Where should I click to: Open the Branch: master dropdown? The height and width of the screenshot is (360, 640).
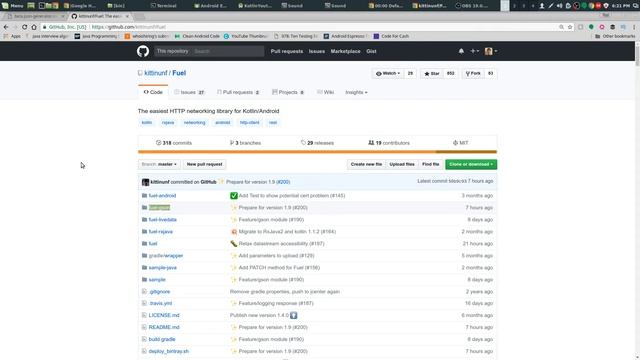[x=159, y=164]
